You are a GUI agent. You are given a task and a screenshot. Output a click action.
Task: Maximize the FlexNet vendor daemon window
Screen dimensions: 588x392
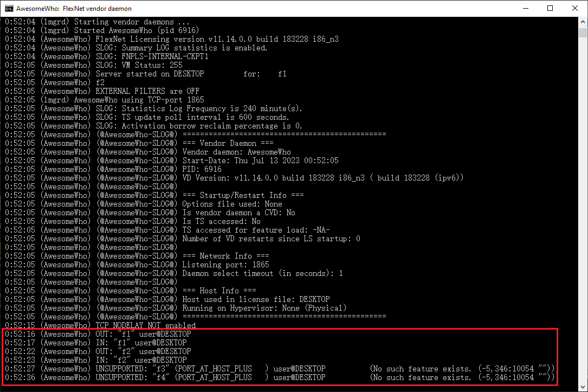(550, 8)
